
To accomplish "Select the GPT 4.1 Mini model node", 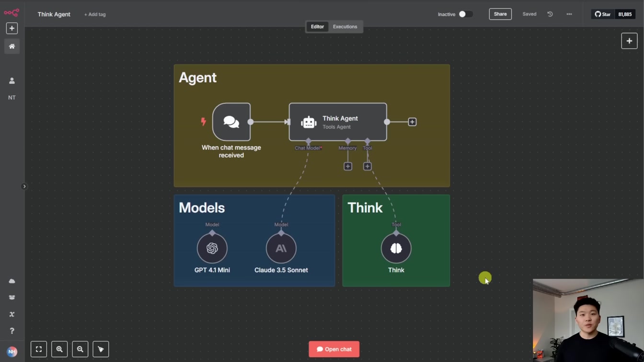I will 212,248.
